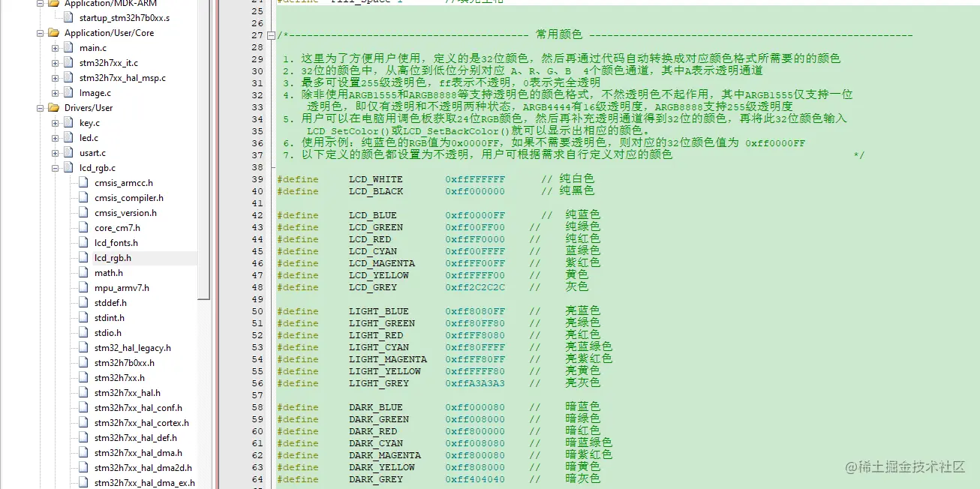
Task: Click the project tree vertical scrollbar
Action: pos(204,150)
